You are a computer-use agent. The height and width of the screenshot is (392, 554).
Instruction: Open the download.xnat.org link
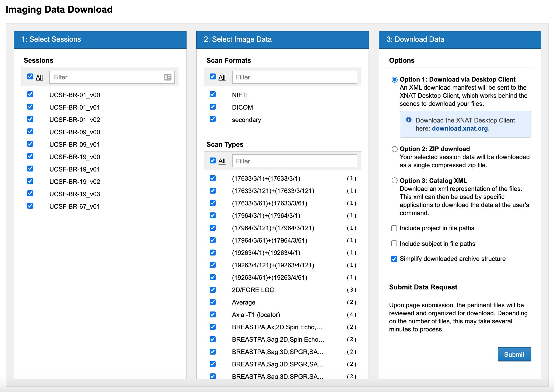(x=460, y=128)
